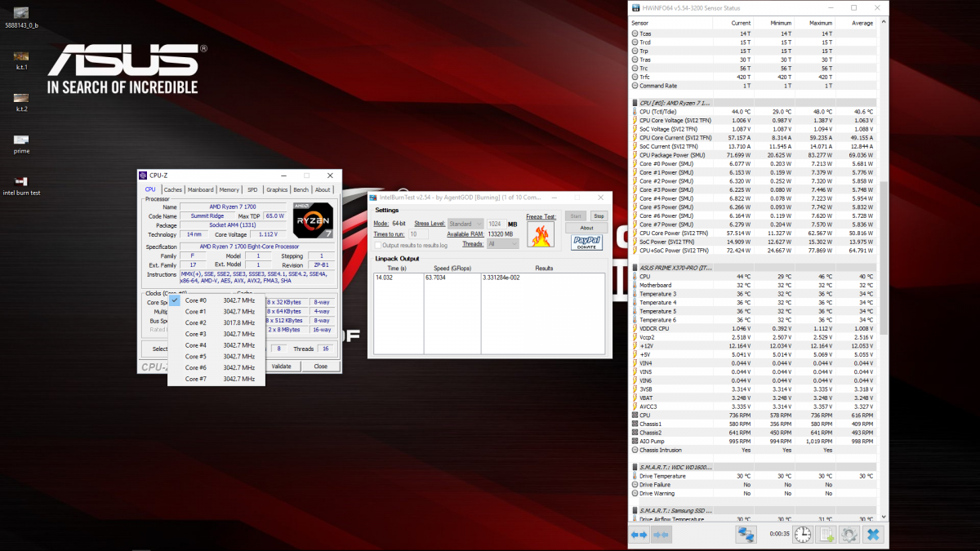Select the Command Rate sensor row
Image resolution: width=980 pixels, height=551 pixels.
pyautogui.click(x=754, y=86)
